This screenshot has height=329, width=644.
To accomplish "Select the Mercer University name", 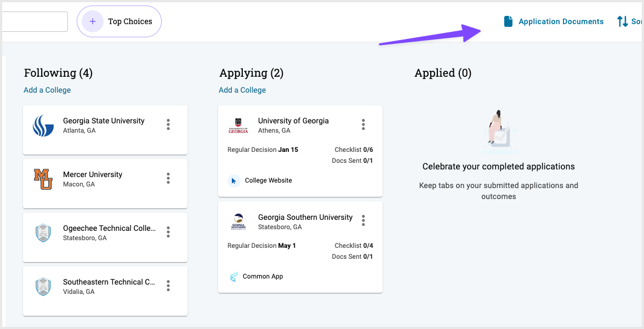I will 93,174.
